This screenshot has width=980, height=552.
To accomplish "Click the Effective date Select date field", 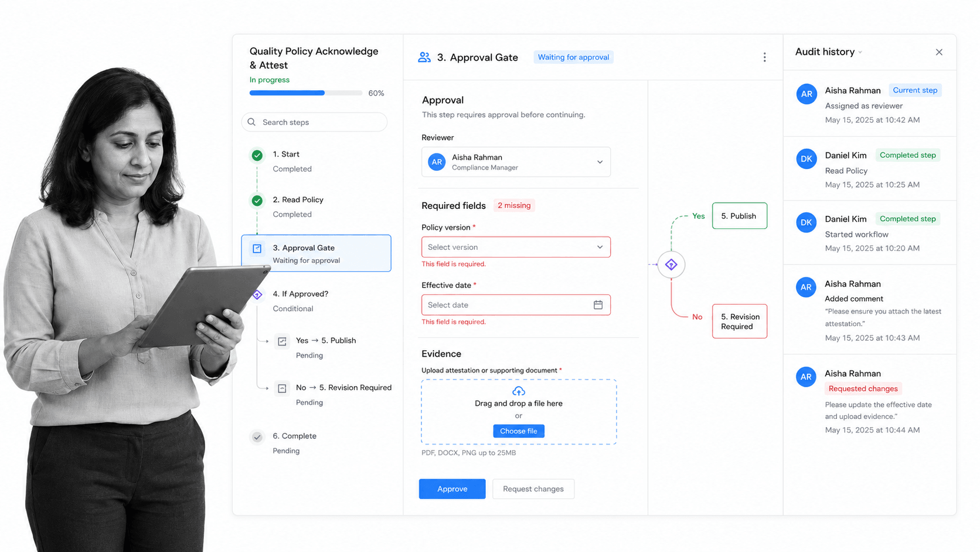I will (516, 305).
